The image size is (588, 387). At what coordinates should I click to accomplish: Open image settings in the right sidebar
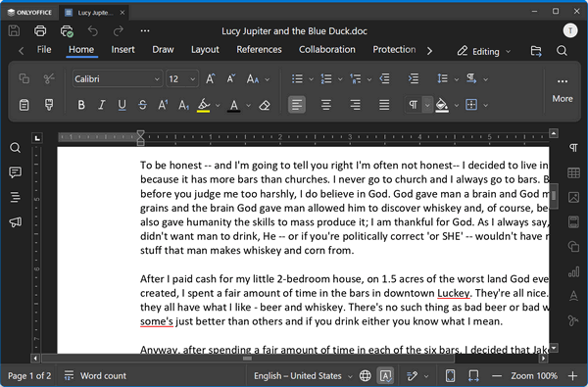tap(573, 197)
